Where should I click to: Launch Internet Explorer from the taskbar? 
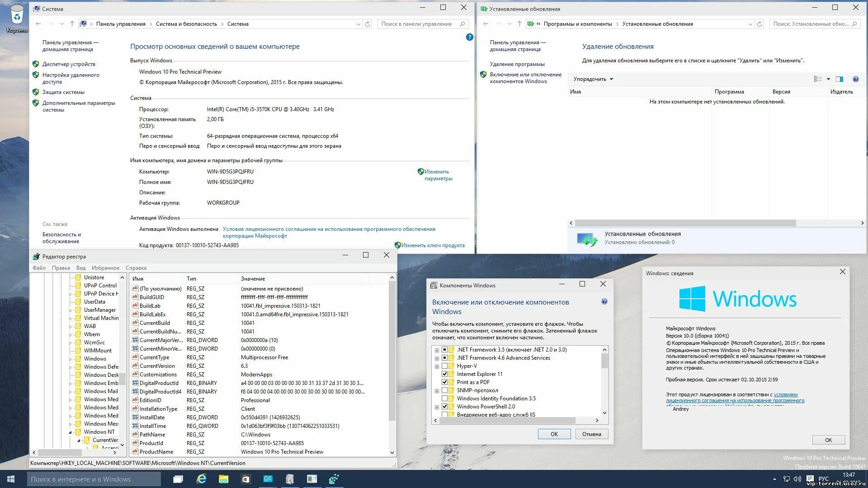pyautogui.click(x=201, y=479)
